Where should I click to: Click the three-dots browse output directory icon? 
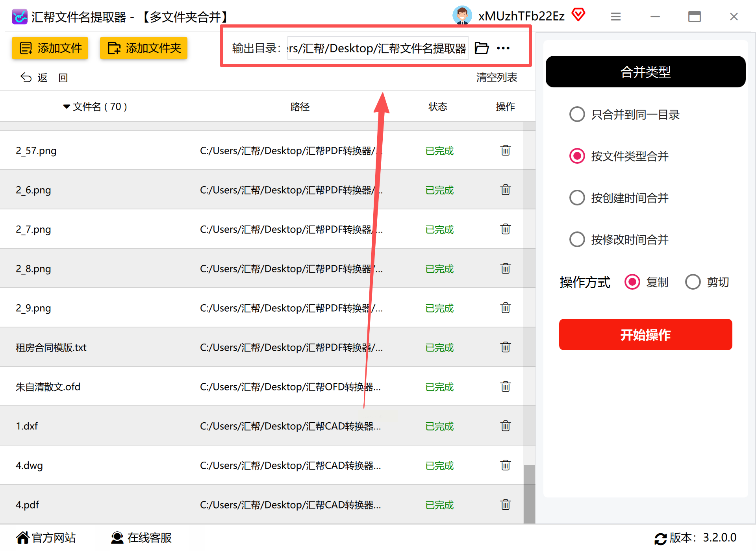pyautogui.click(x=503, y=48)
